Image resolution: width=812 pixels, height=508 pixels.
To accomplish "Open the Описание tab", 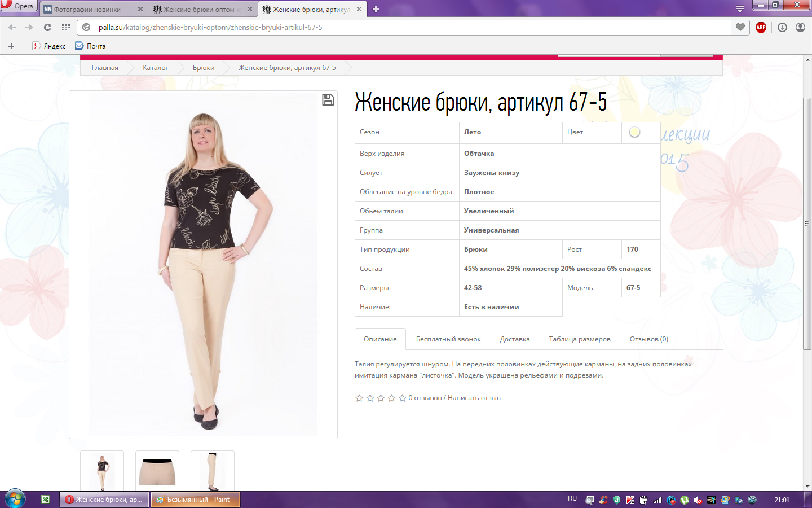I will coord(380,339).
